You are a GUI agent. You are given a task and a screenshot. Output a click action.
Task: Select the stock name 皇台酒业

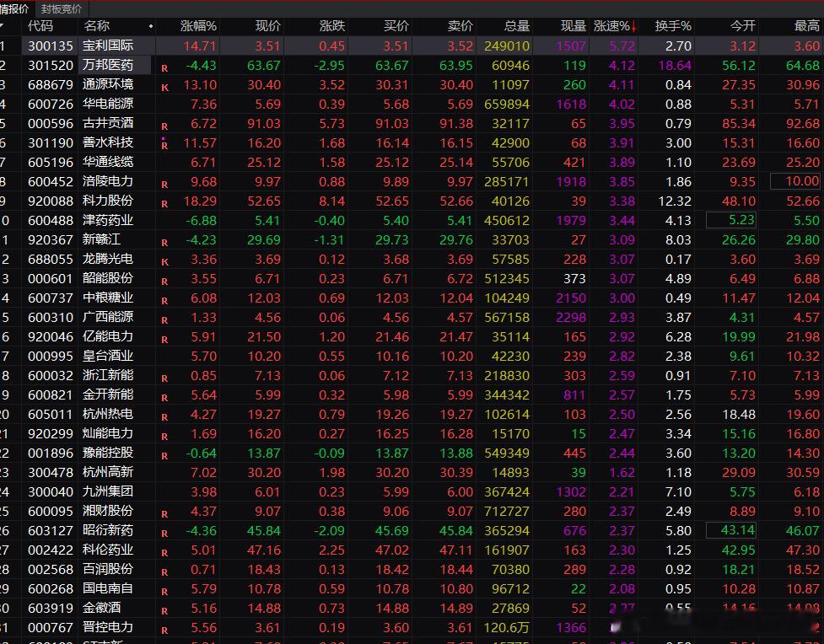point(108,357)
